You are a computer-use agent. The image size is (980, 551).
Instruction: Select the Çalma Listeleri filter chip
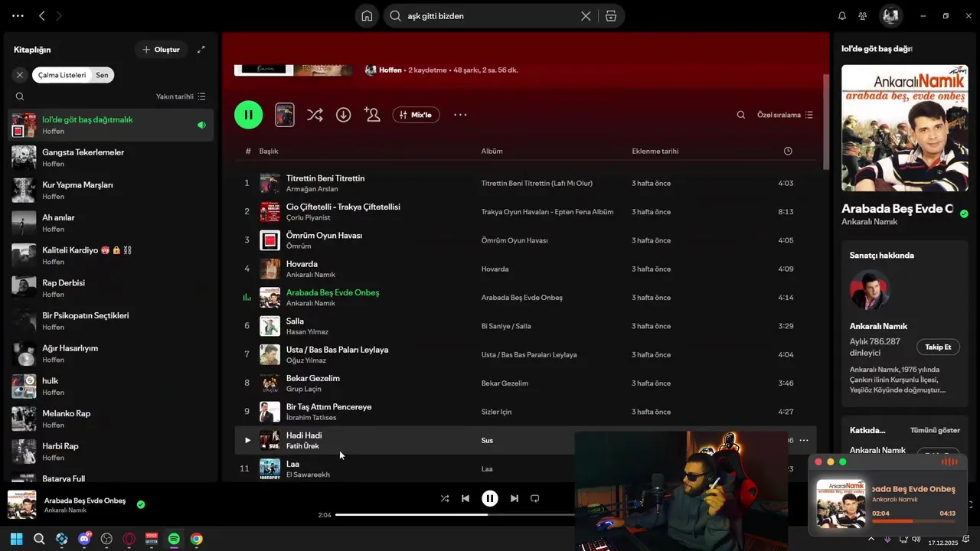(62, 75)
